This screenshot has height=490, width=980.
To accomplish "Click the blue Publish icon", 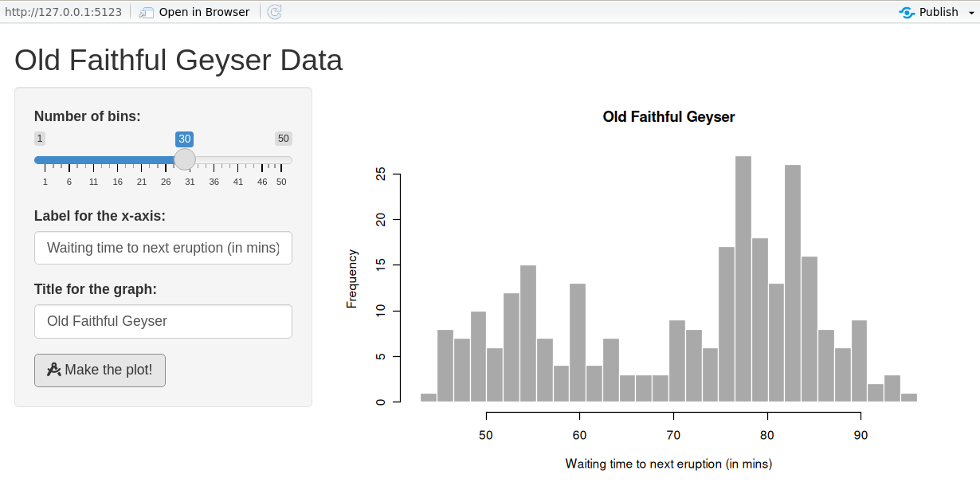I will coord(907,12).
